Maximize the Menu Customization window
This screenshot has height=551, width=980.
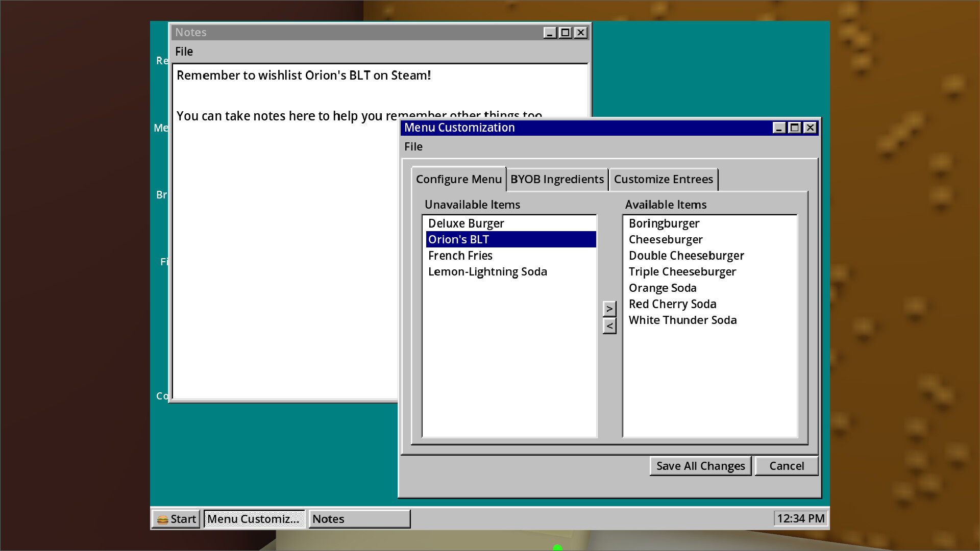tap(795, 128)
